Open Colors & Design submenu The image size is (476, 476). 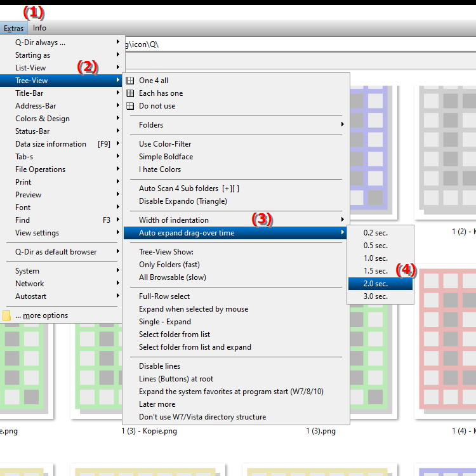coord(62,119)
